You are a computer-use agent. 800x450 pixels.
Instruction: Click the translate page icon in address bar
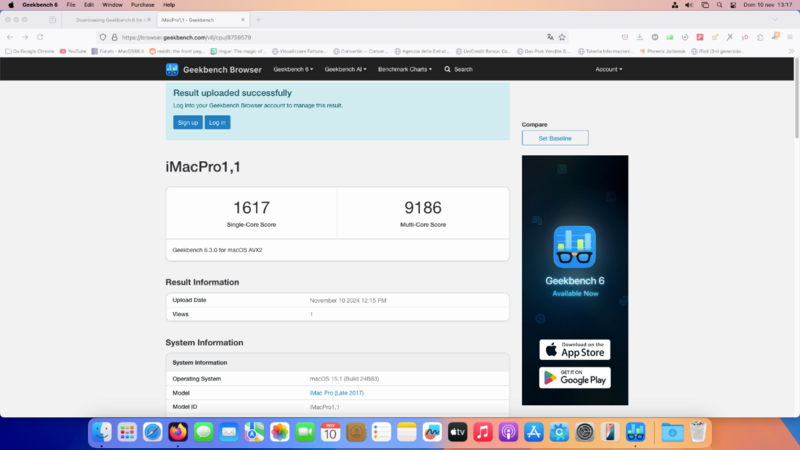(x=550, y=37)
